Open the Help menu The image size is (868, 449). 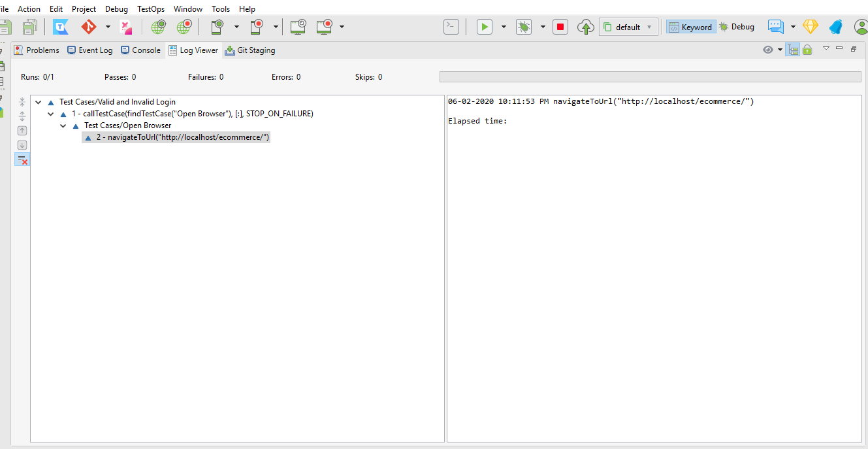pos(247,9)
